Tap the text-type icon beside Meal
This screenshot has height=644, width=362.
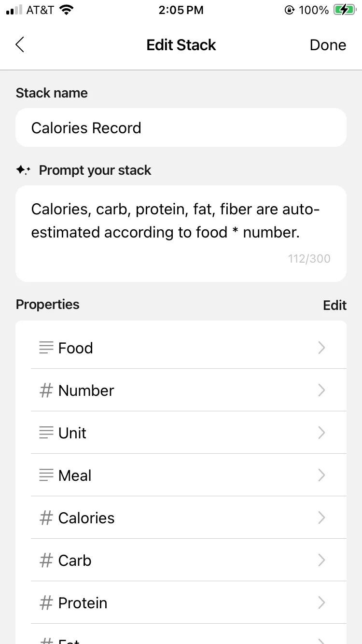46,475
